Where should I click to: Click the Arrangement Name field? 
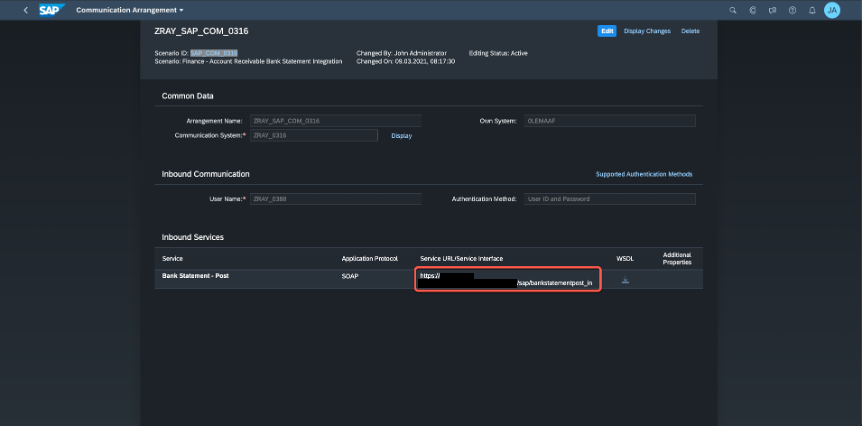(335, 120)
